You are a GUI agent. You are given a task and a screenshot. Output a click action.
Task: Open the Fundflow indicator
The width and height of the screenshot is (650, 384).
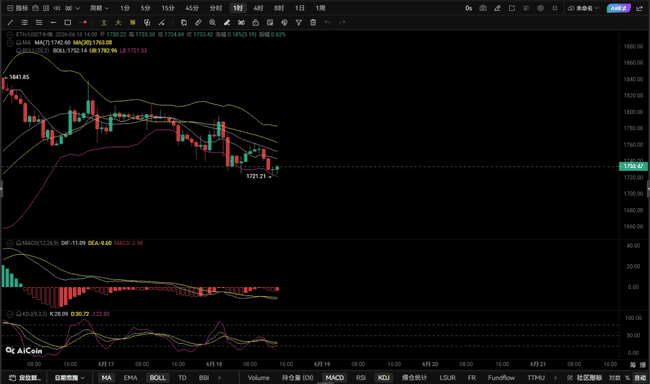(x=501, y=377)
